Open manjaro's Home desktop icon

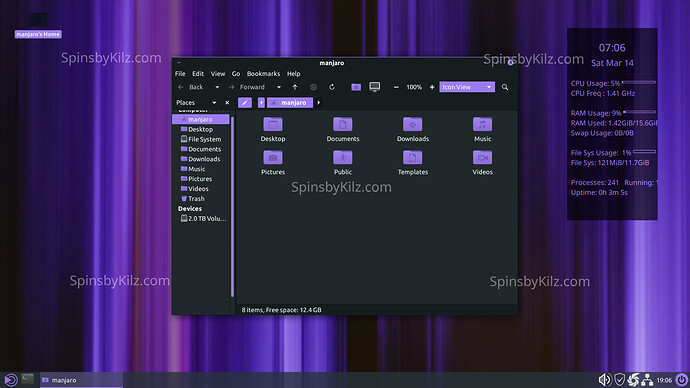(x=38, y=26)
